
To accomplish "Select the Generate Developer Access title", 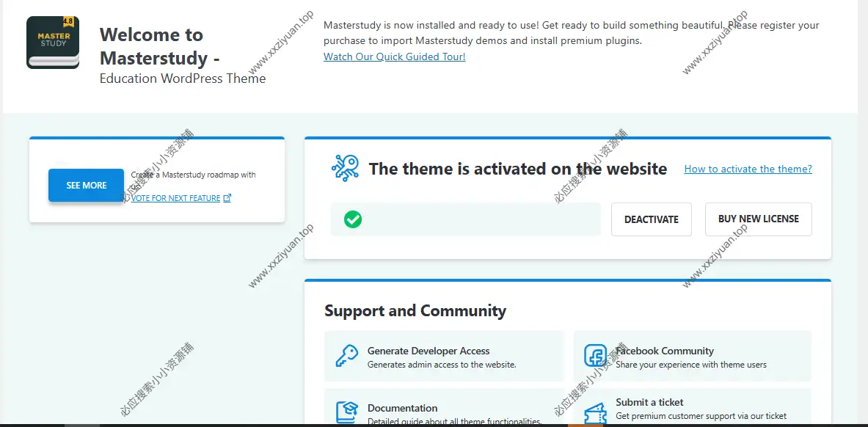I will coord(428,351).
